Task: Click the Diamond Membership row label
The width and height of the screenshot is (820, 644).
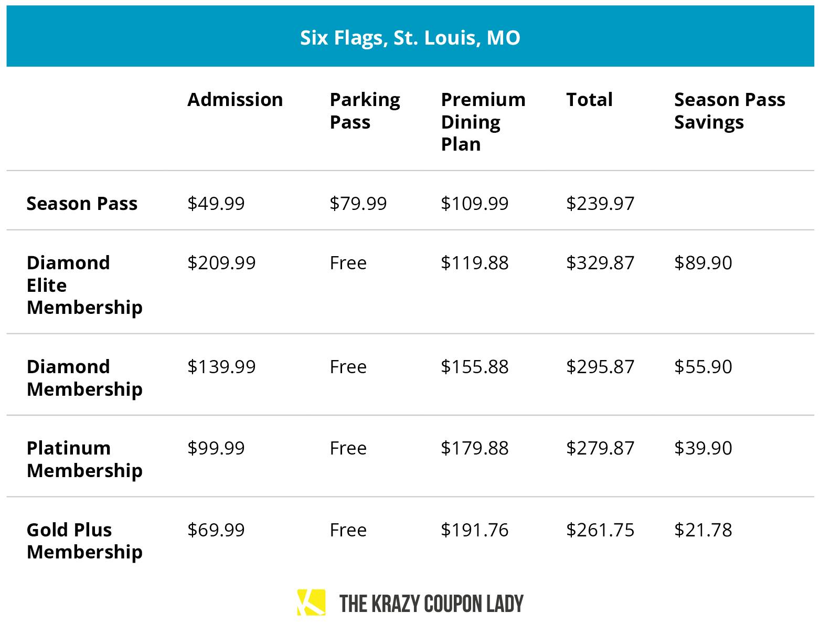Action: [x=84, y=378]
